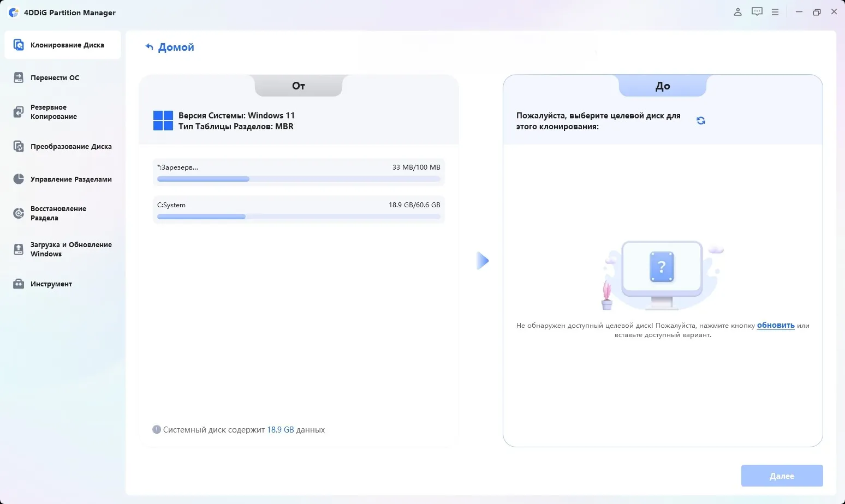The height and width of the screenshot is (504, 845).
Task: Click the Резервное Копирование sidebar icon
Action: click(x=19, y=112)
